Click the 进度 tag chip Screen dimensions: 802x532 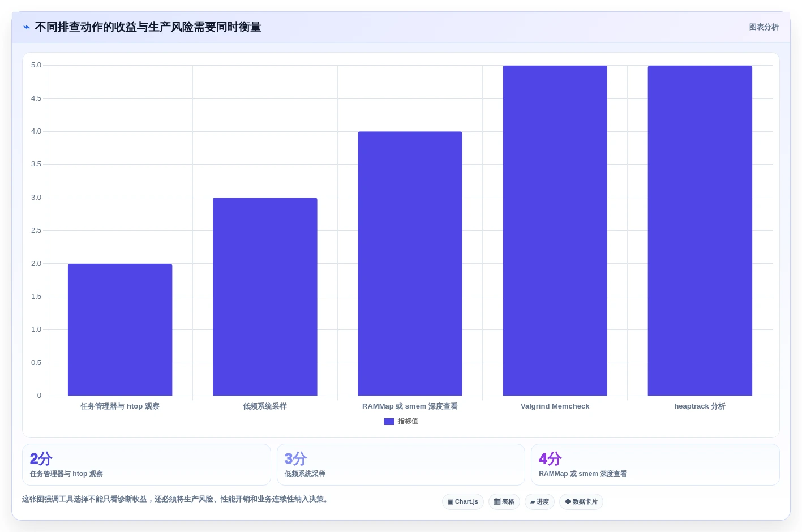click(539, 502)
